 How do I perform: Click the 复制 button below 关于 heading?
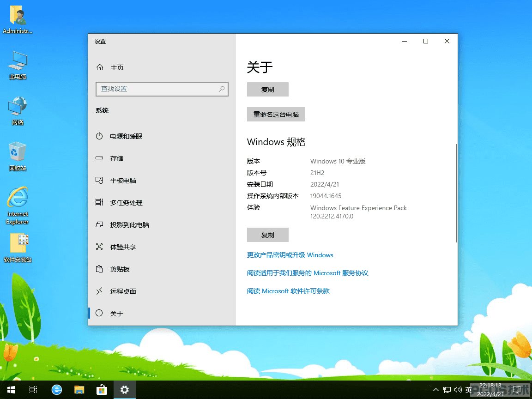click(x=268, y=90)
